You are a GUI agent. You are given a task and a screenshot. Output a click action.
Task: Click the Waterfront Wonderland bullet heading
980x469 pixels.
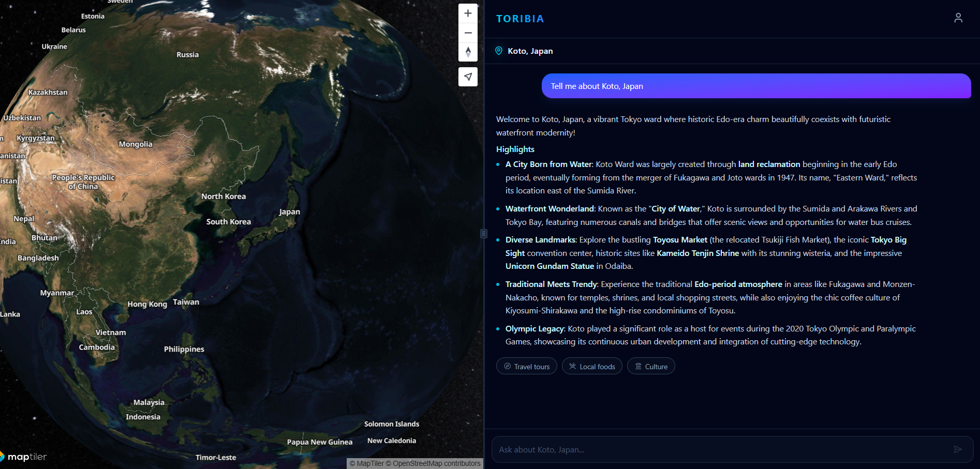coord(550,208)
